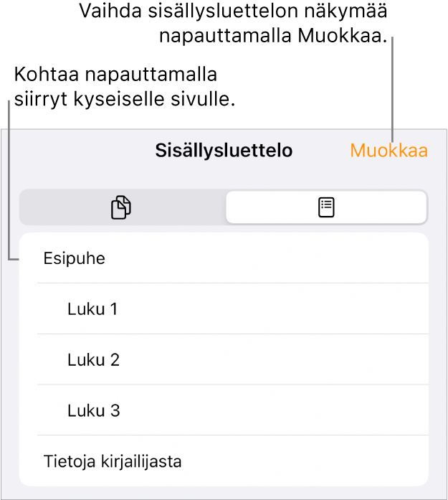Viewport: 448px width, 500px height.
Task: Select the table of contents list icon
Action: pyautogui.click(x=326, y=208)
